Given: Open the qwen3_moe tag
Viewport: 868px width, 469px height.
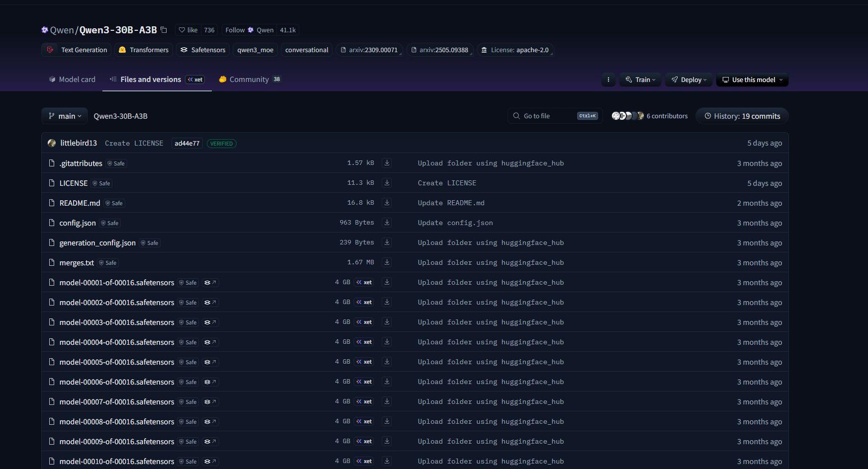Looking at the screenshot, I should click(255, 50).
